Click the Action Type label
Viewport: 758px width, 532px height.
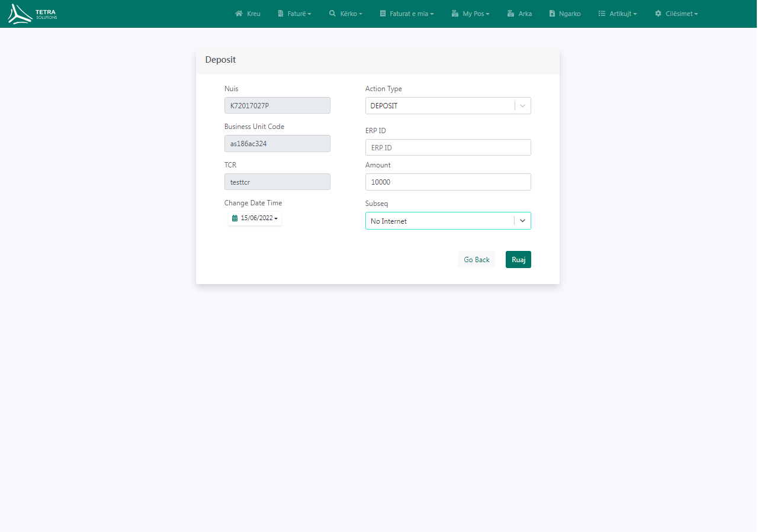(x=384, y=89)
